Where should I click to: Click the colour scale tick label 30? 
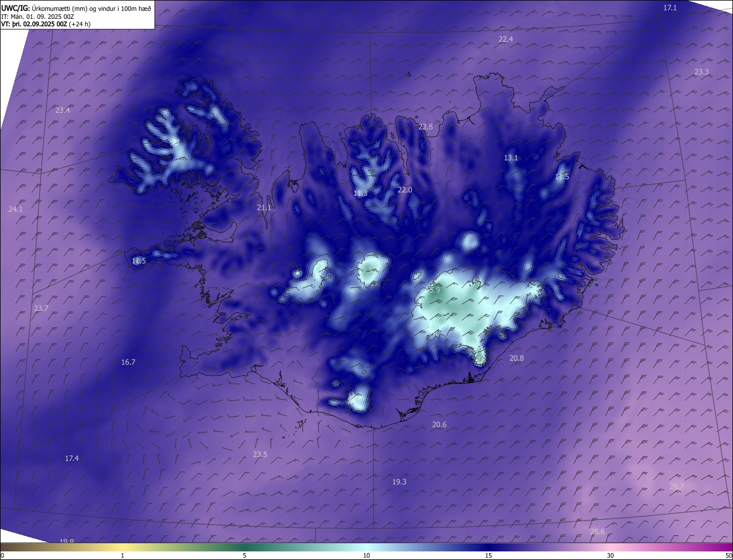click(610, 555)
